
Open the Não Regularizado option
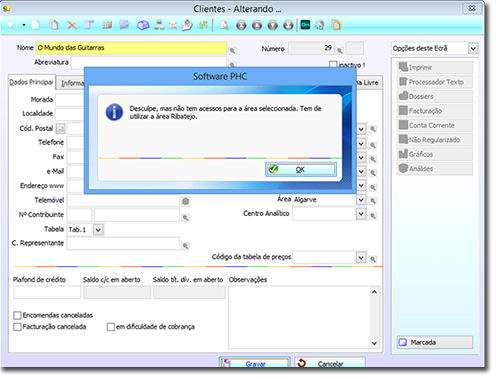[435, 140]
